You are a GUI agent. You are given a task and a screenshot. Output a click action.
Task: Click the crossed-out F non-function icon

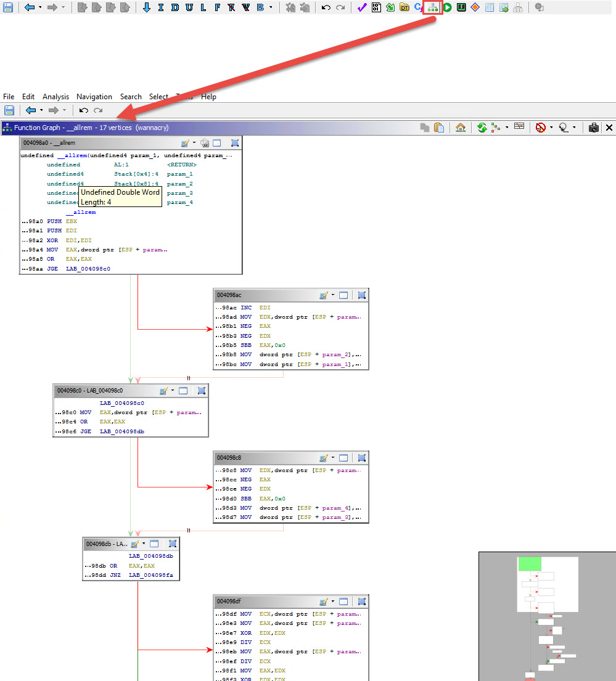click(x=232, y=7)
